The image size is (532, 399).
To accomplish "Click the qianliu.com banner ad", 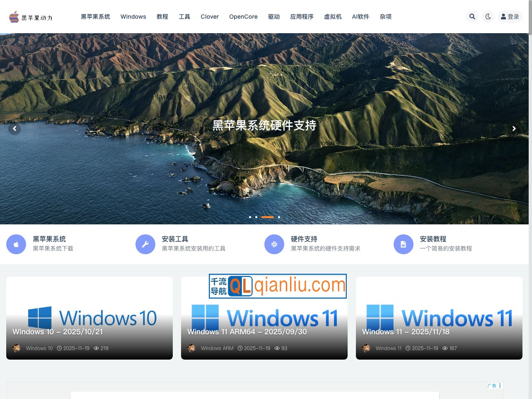I will click(x=278, y=286).
